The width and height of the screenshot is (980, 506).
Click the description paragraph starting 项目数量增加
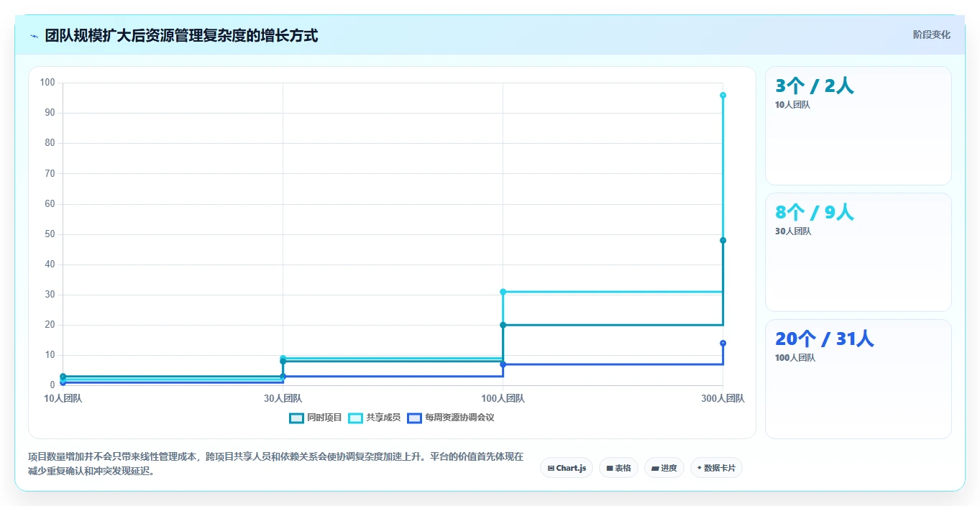click(x=276, y=464)
